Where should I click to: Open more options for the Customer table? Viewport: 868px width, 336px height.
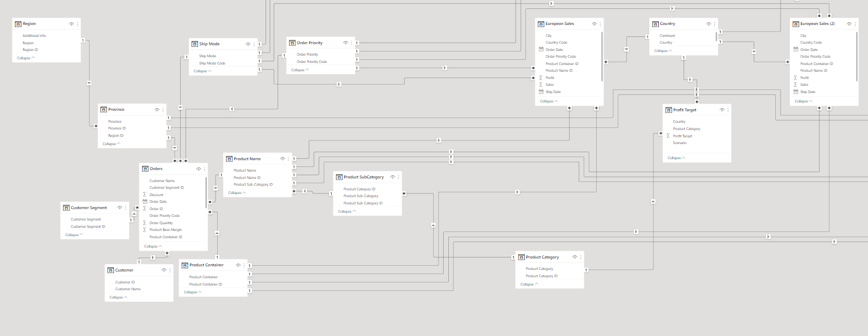pos(170,270)
